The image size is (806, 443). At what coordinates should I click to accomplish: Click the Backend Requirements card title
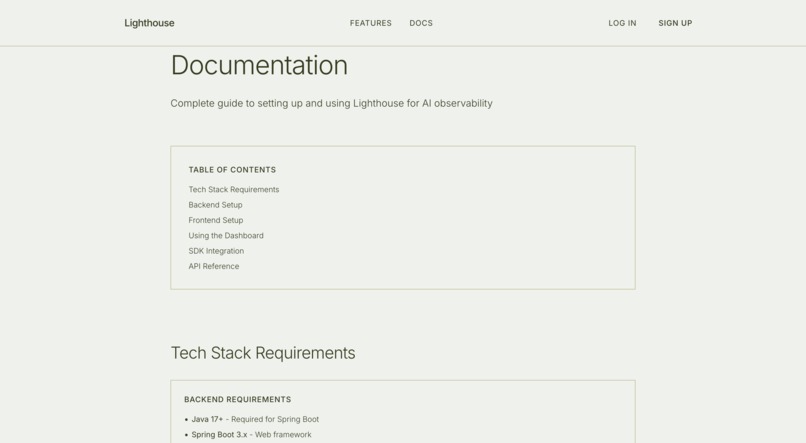(x=237, y=399)
